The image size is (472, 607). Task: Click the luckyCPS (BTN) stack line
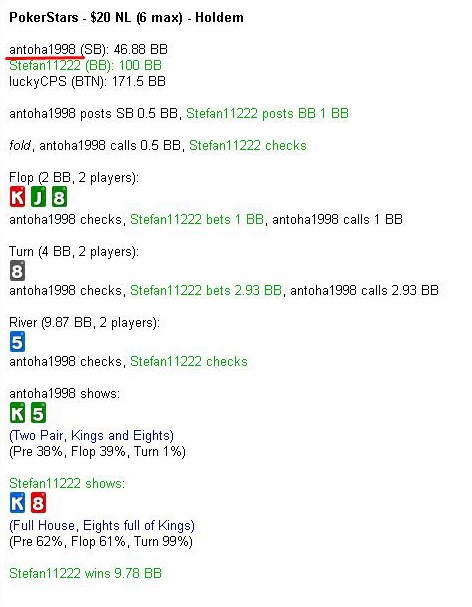pyautogui.click(x=88, y=81)
